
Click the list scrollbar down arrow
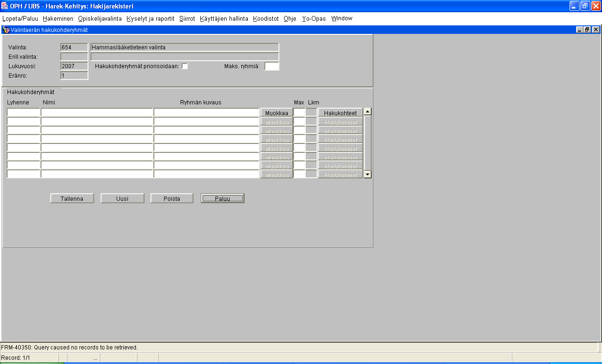(368, 174)
